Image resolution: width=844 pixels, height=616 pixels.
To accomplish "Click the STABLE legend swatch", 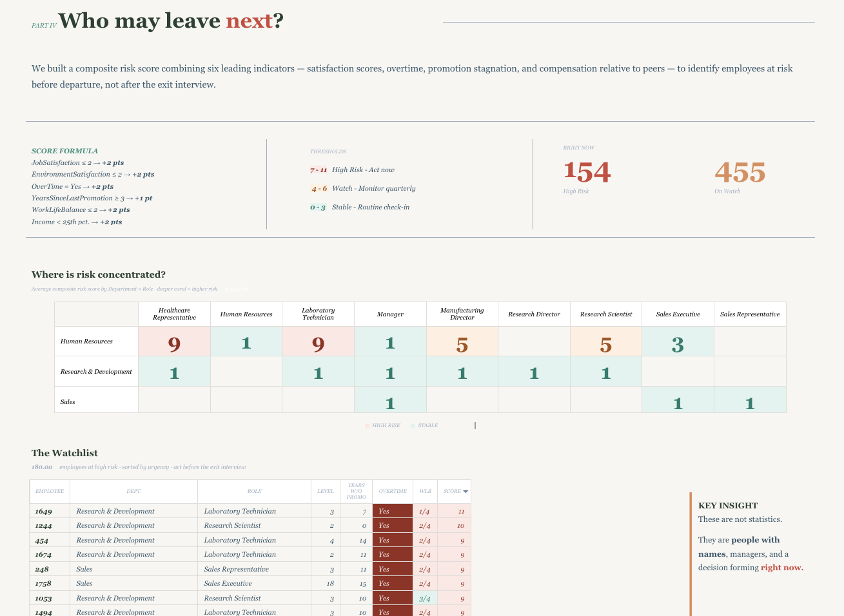I will (x=413, y=426).
